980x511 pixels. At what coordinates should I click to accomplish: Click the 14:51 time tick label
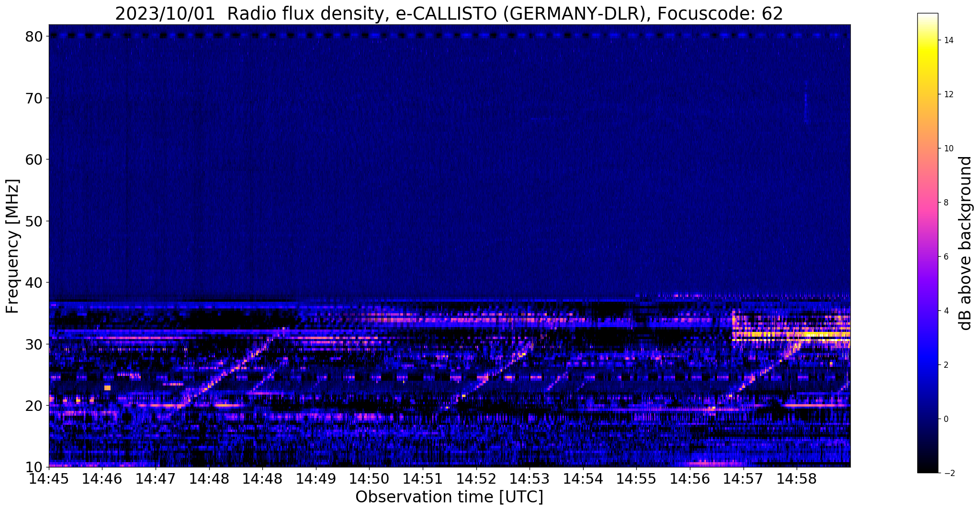[423, 479]
